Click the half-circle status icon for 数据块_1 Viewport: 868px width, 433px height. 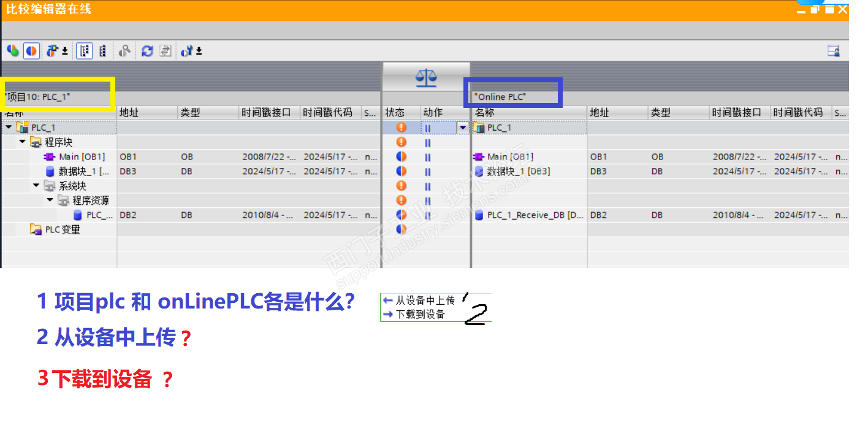coord(402,171)
